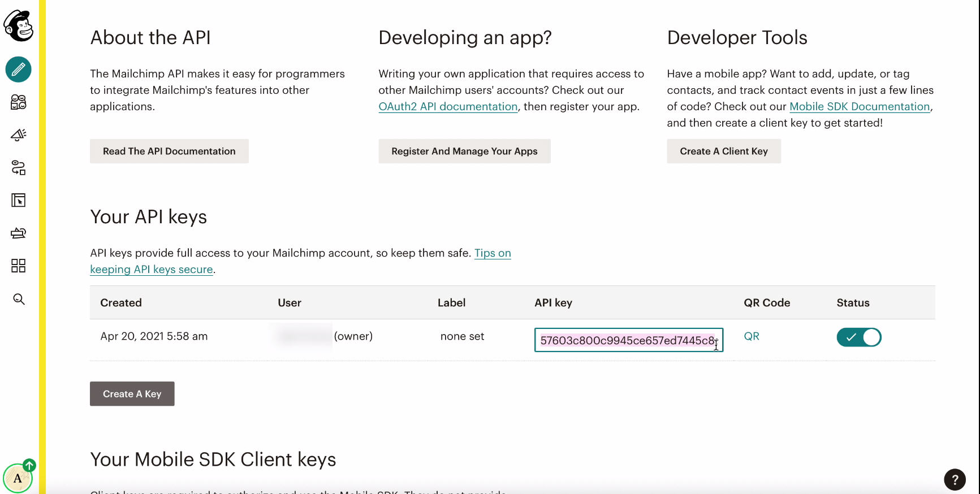Click the '(owner)' user text
This screenshot has height=494, width=980.
tap(353, 336)
